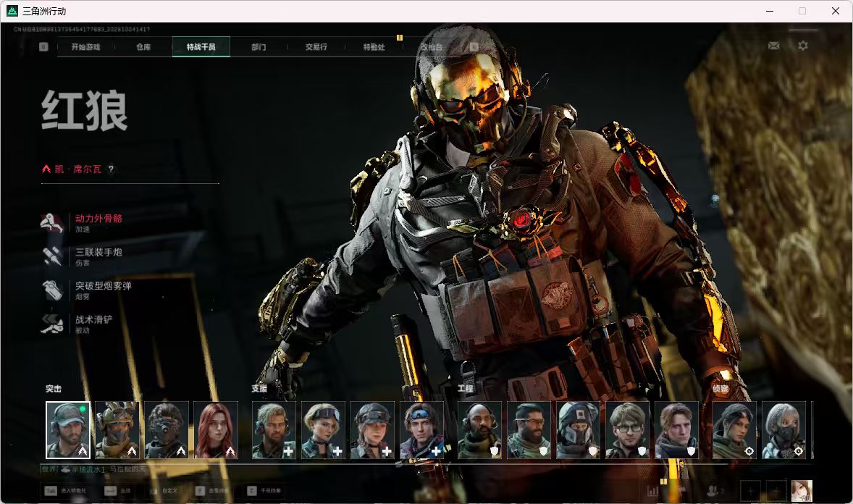Screen dimensions: 853x504
Task: Select the 三联装手炮 skill icon
Action: point(52,256)
